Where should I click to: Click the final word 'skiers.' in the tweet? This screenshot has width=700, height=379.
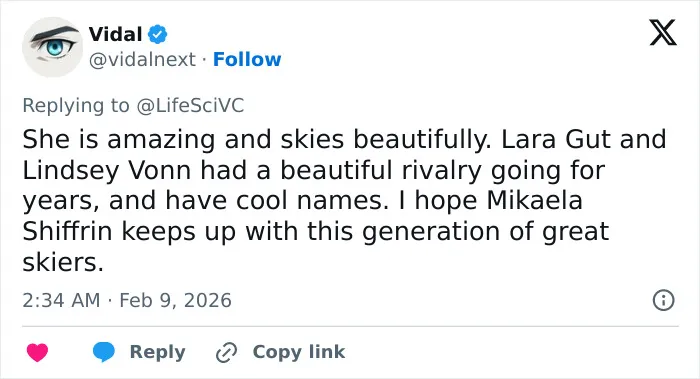tap(63, 262)
